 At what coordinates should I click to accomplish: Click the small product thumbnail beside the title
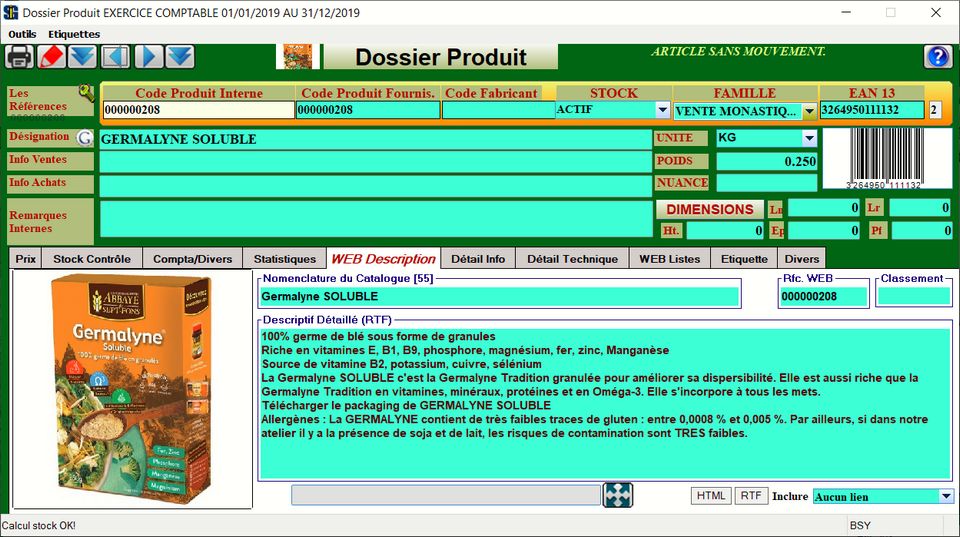click(298, 57)
